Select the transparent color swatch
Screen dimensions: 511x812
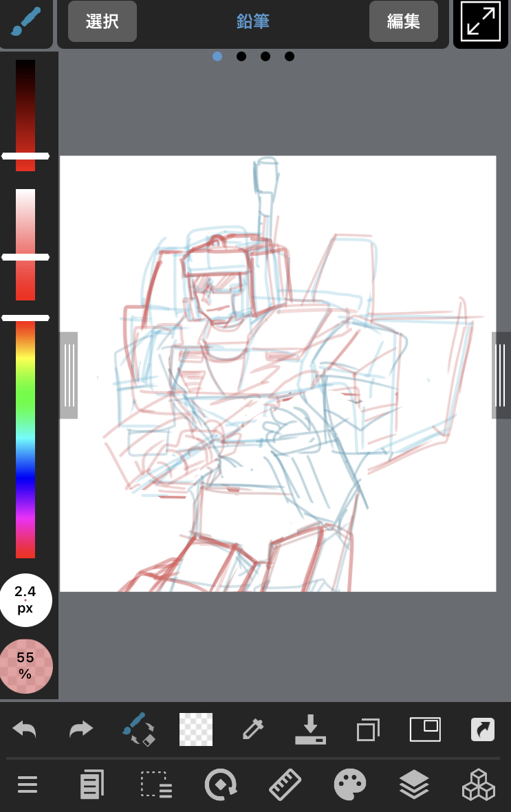[196, 729]
